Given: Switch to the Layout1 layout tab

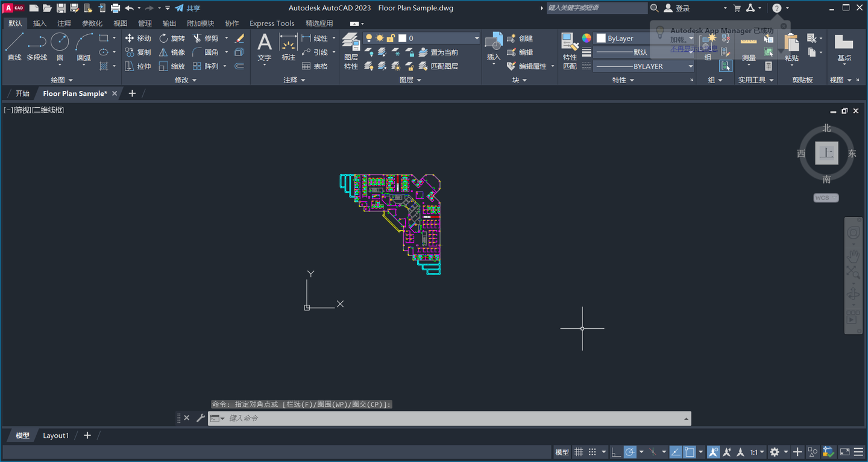Looking at the screenshot, I should tap(55, 435).
